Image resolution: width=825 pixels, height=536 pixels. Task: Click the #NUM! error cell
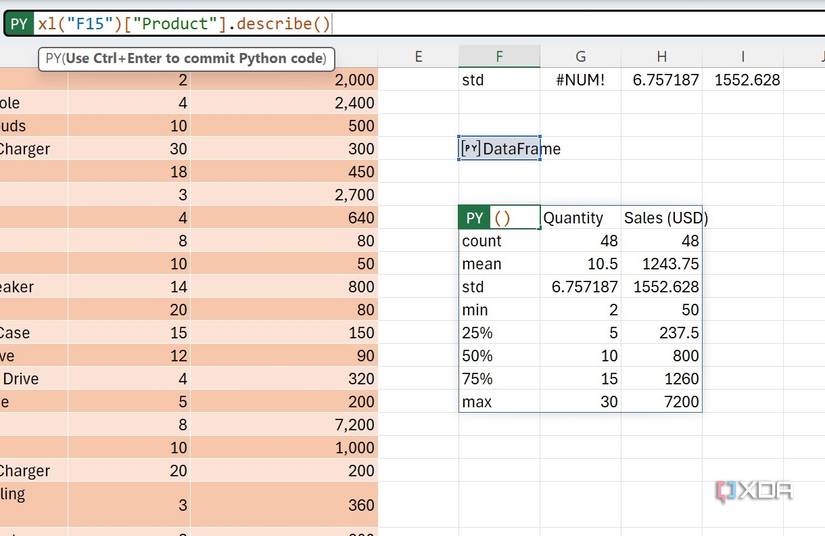[x=580, y=80]
